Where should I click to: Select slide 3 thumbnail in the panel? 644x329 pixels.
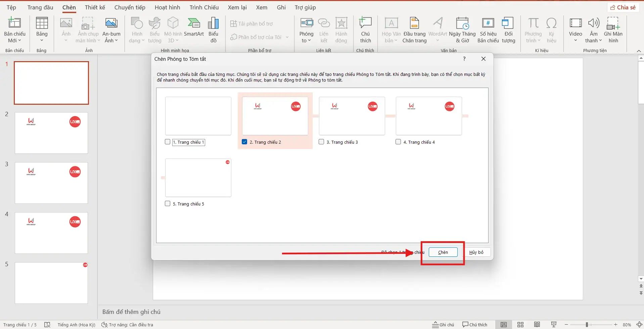tap(51, 183)
